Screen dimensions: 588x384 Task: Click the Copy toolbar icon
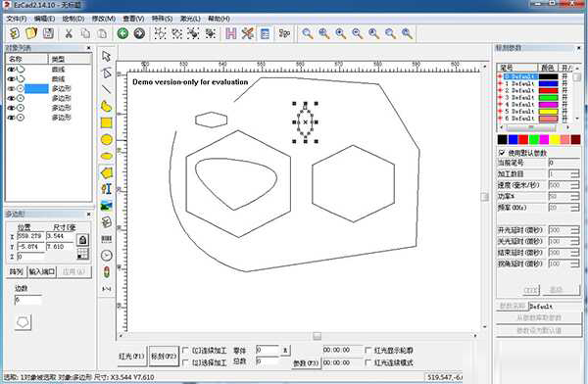85,33
